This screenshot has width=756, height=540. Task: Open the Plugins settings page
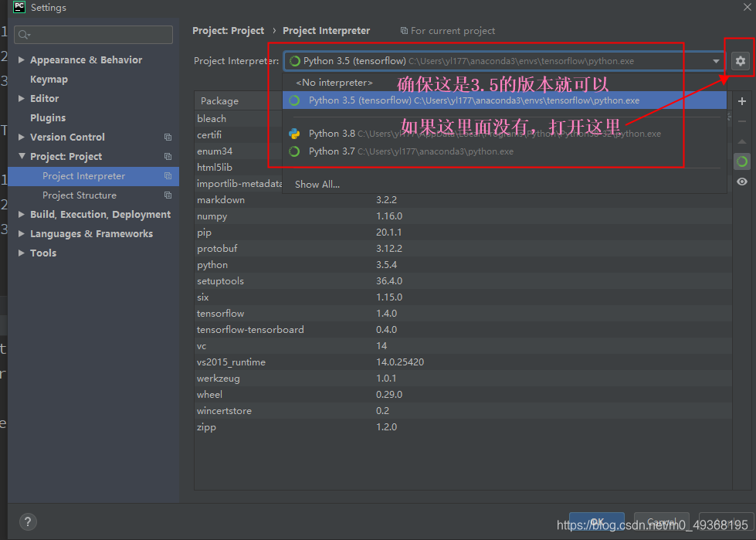(48, 117)
